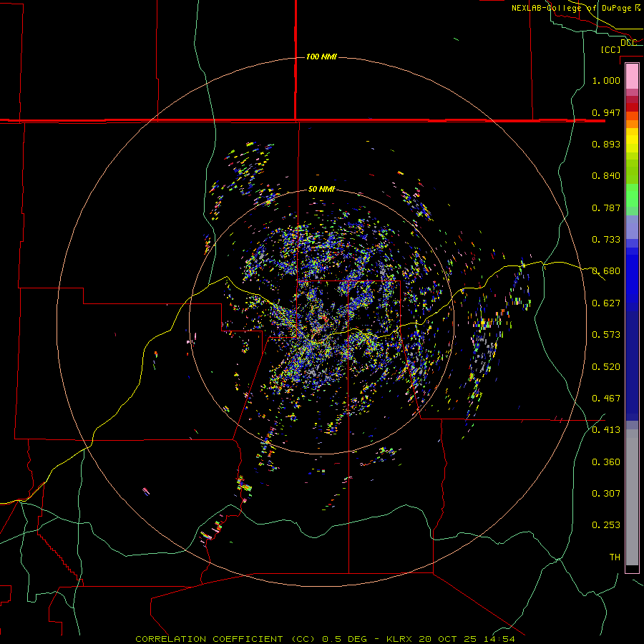Click the 0.307 legend value
The image size is (644, 644).
[x=606, y=494]
